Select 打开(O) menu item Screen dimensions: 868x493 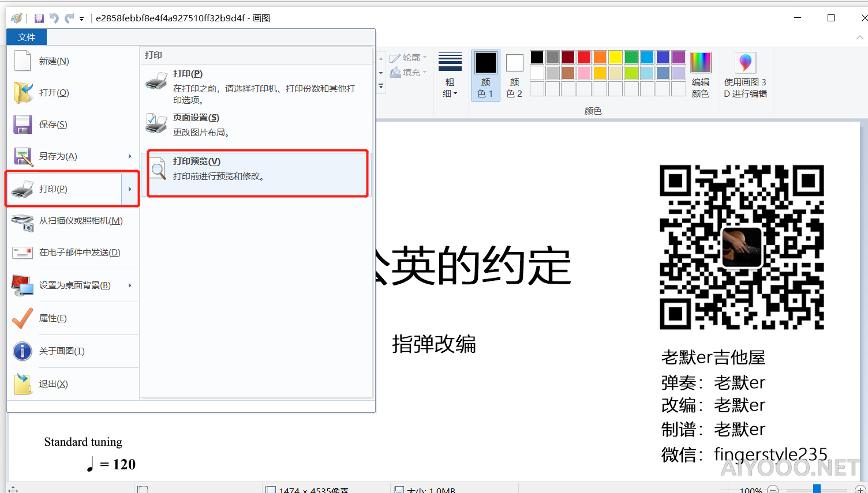(73, 93)
